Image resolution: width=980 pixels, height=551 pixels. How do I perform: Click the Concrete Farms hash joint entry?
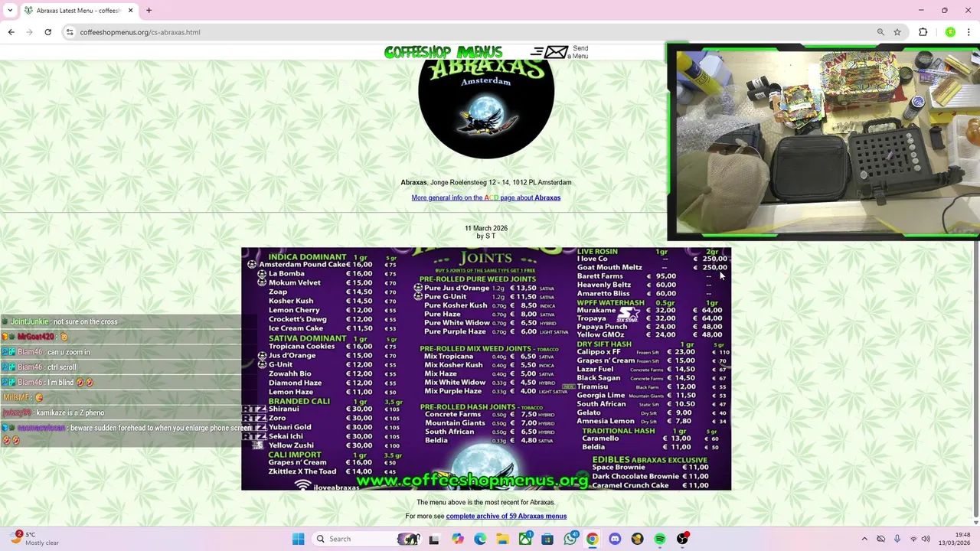point(453,414)
